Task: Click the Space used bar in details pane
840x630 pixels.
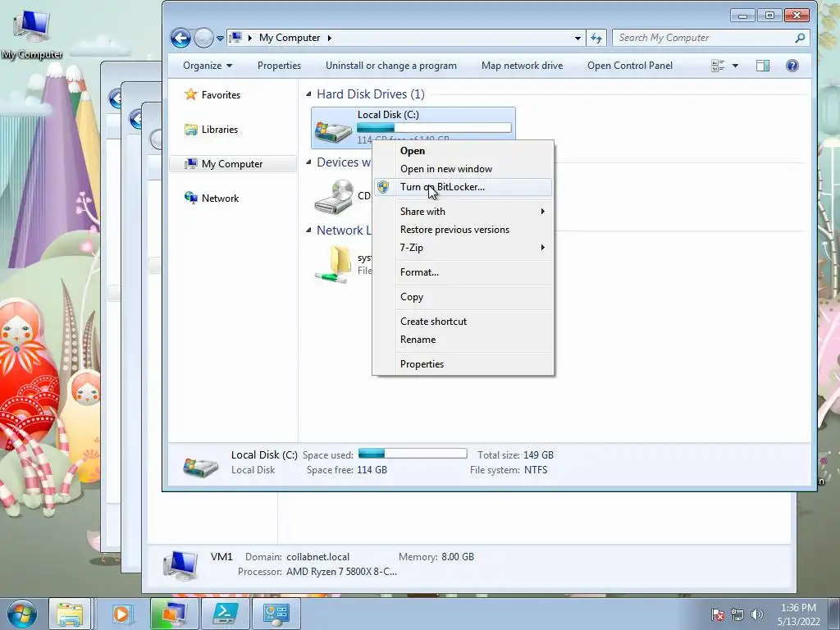Action: (413, 454)
